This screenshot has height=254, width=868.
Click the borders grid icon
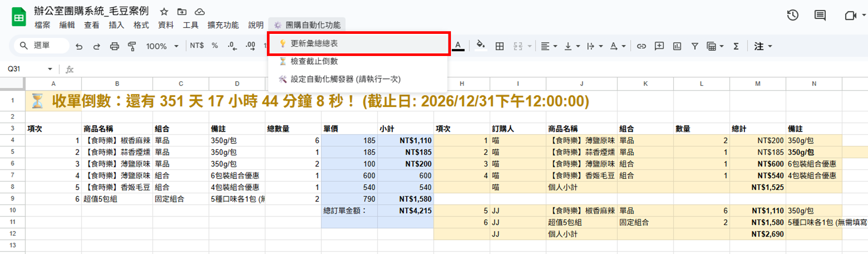pyautogui.click(x=500, y=46)
